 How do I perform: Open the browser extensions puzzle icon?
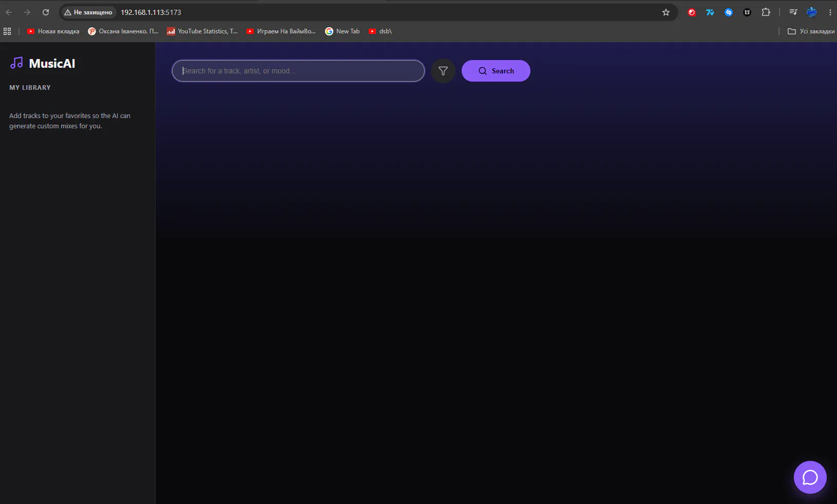click(x=766, y=12)
